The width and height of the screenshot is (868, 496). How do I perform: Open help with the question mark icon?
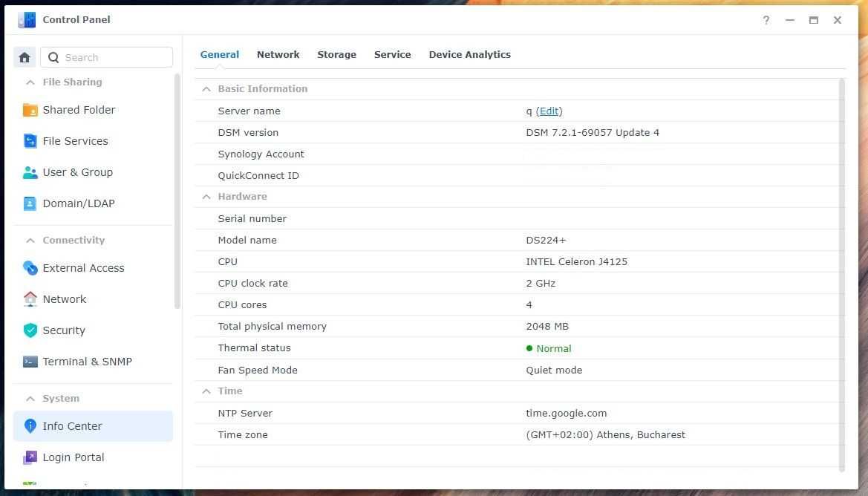[x=766, y=20]
